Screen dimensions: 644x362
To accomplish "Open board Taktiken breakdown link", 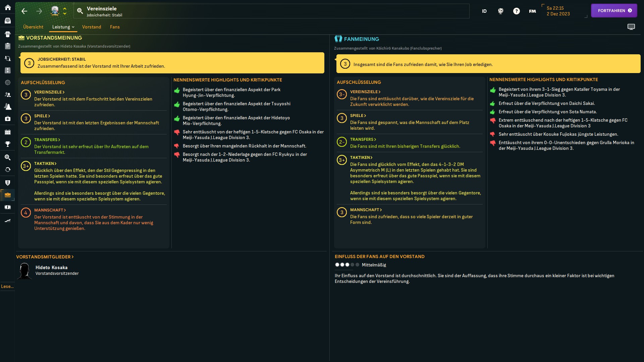I will pos(45,164).
